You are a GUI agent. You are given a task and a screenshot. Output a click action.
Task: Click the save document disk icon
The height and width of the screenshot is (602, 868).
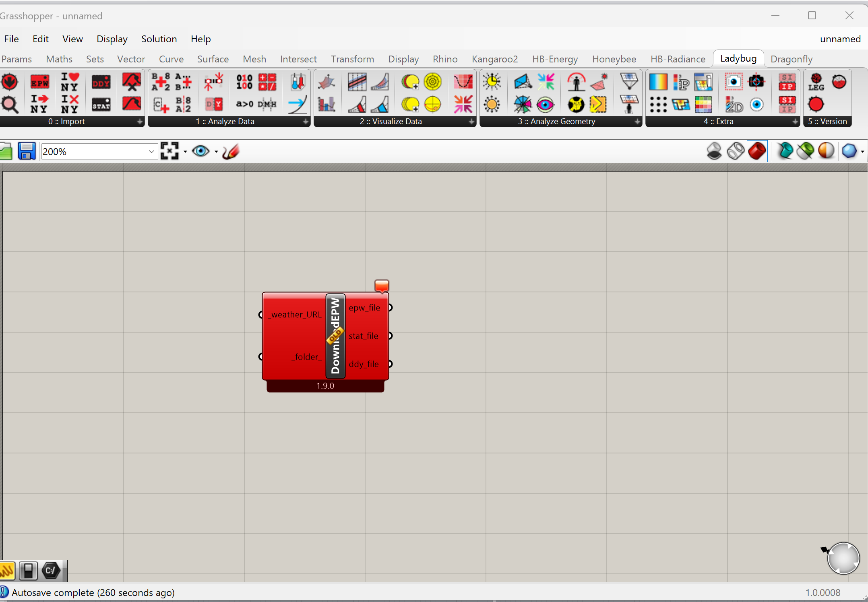[x=27, y=152]
